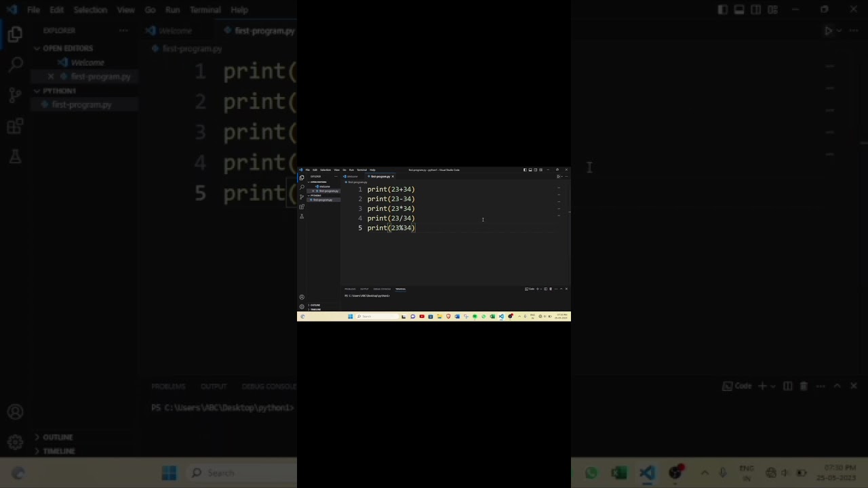Switch to the Problems panel tab
Image resolution: width=868 pixels, height=488 pixels.
(x=350, y=289)
